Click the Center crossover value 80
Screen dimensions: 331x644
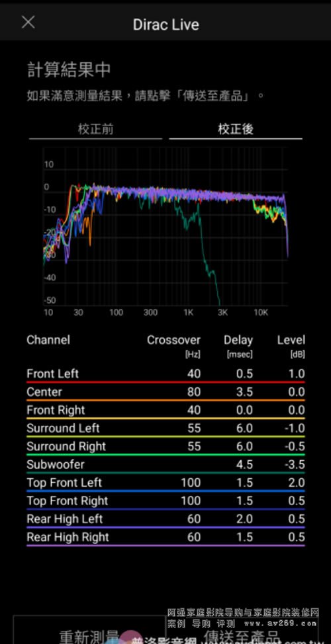[x=194, y=392]
